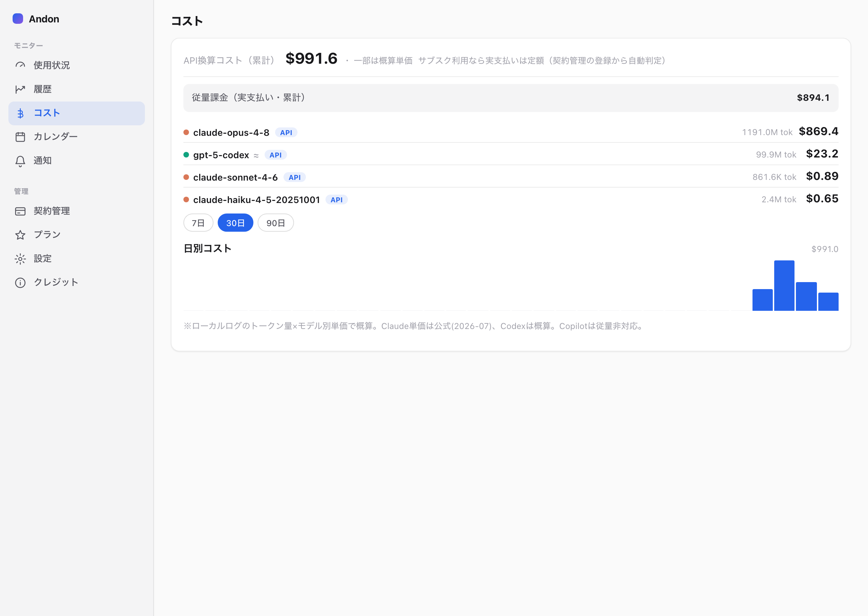Image resolution: width=868 pixels, height=616 pixels.
Task: Click the orange dot beside claude-opus-4-8
Action: [x=186, y=132]
